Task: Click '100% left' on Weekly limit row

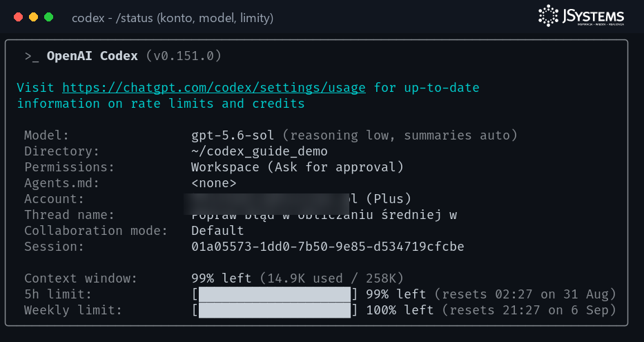Action: tap(400, 310)
